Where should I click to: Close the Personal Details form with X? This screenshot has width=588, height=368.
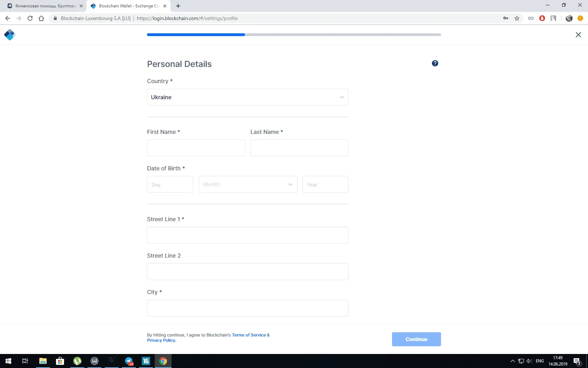578,35
